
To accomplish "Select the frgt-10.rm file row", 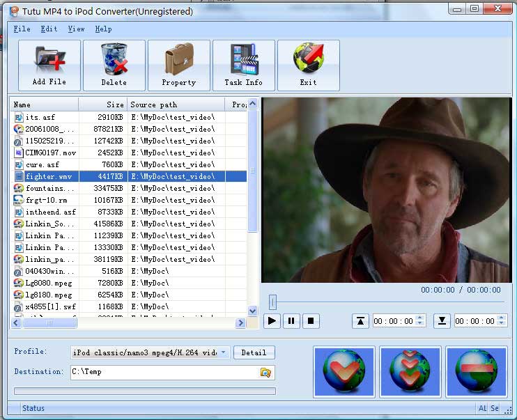I will tap(129, 200).
